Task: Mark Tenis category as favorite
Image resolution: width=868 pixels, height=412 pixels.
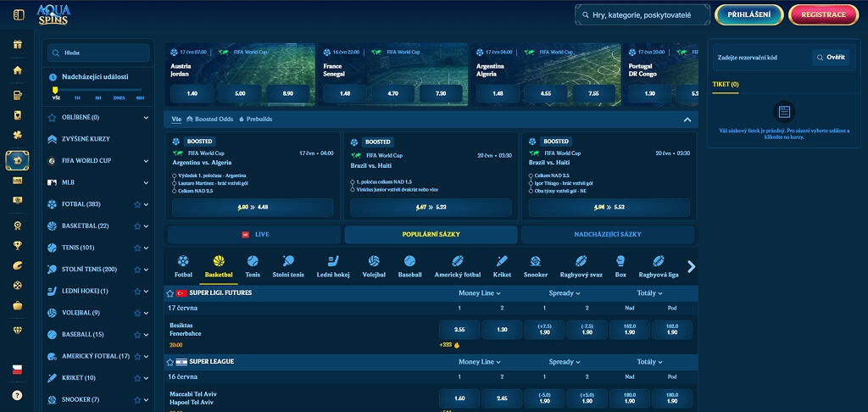Action: [x=137, y=248]
